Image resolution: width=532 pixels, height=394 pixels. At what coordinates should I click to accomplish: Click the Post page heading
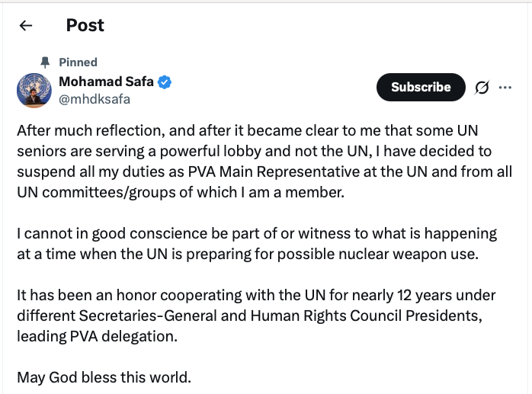[x=85, y=25]
